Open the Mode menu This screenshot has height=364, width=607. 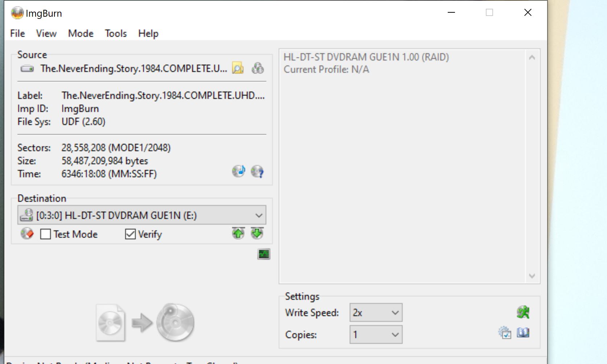[81, 33]
